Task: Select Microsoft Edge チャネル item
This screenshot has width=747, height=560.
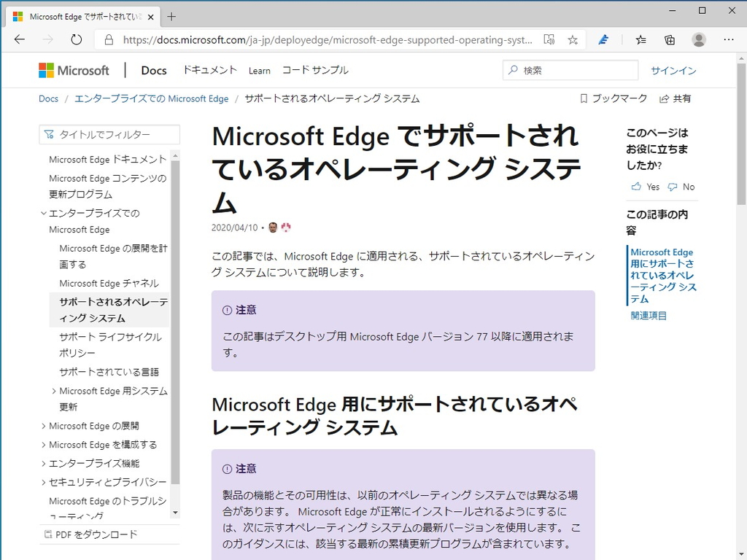Action: click(x=109, y=284)
